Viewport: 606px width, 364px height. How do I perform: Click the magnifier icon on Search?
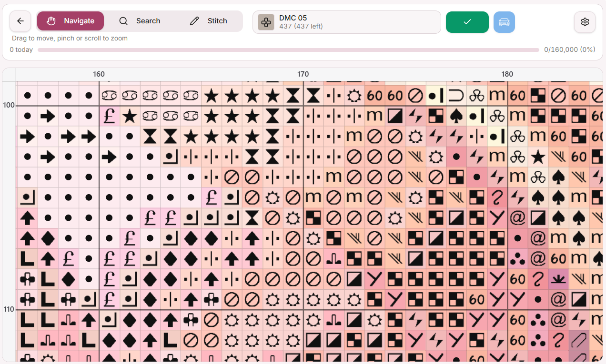tap(123, 21)
